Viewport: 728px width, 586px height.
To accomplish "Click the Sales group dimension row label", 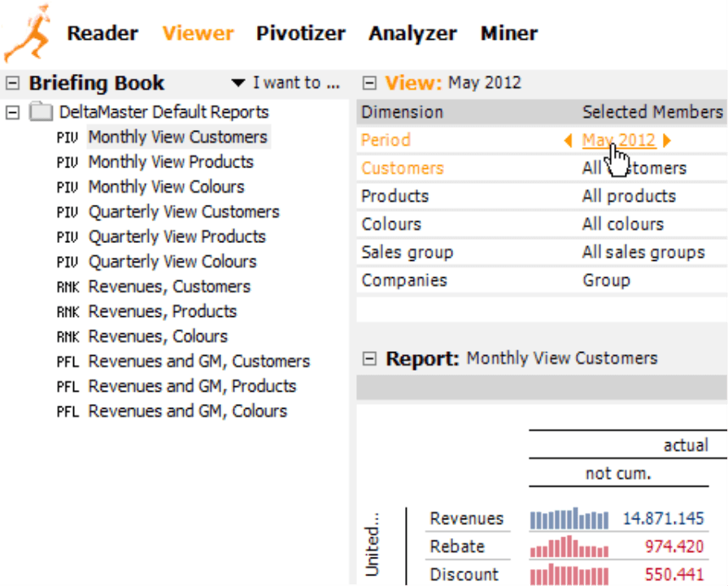I will click(x=408, y=253).
